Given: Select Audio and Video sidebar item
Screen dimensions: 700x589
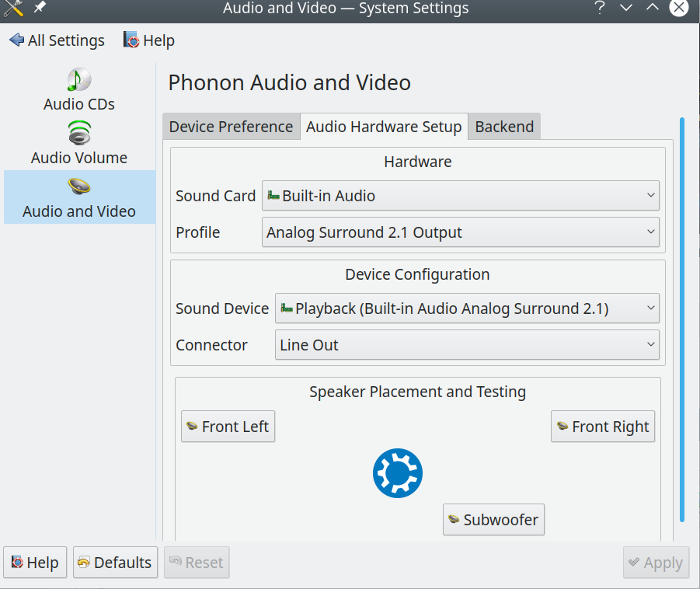Looking at the screenshot, I should [79, 197].
